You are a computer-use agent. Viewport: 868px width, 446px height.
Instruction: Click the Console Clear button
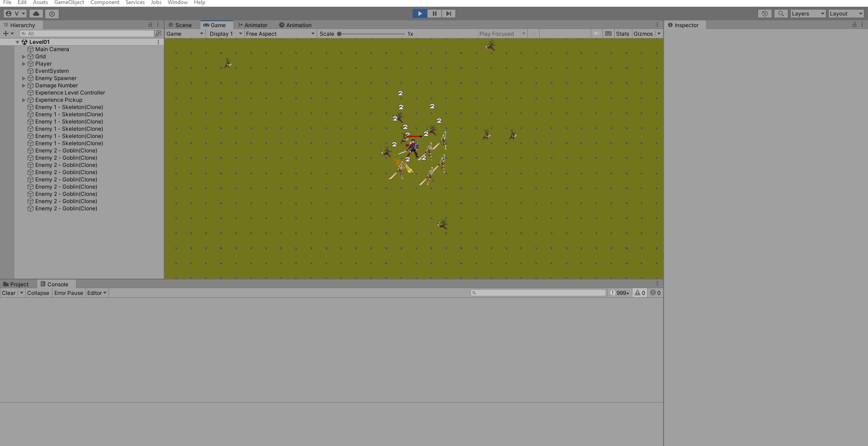(9, 293)
